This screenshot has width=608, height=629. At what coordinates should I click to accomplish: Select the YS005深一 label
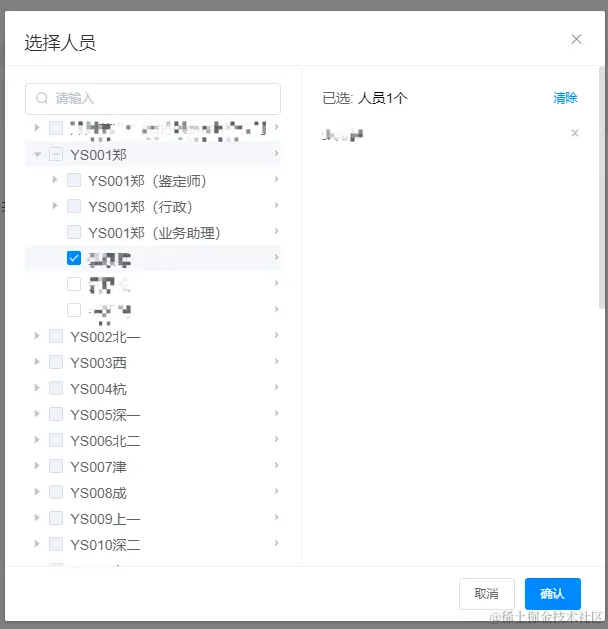[x=105, y=415]
